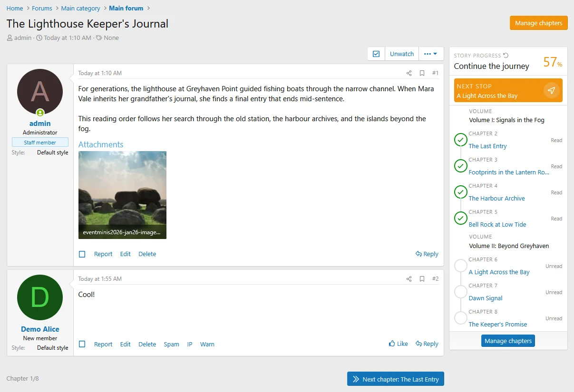The image size is (574, 392).
Task: Click the #2 post permalink
Action: [435, 279]
